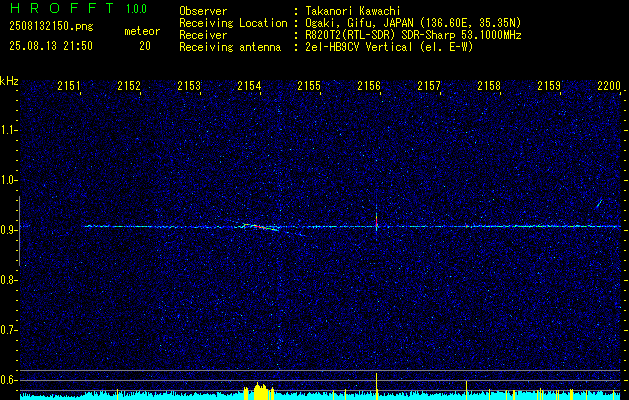
Task: Click the tall yellow level spike below 2156
Action: [x=377, y=386]
